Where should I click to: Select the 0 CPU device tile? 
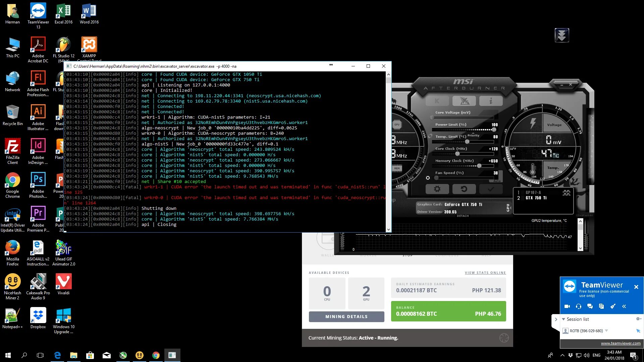327,293
